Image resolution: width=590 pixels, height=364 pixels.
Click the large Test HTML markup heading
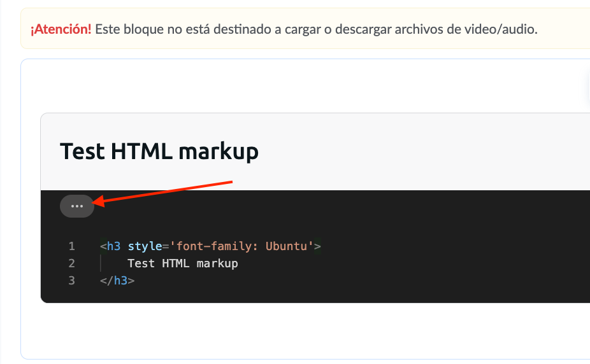click(159, 151)
